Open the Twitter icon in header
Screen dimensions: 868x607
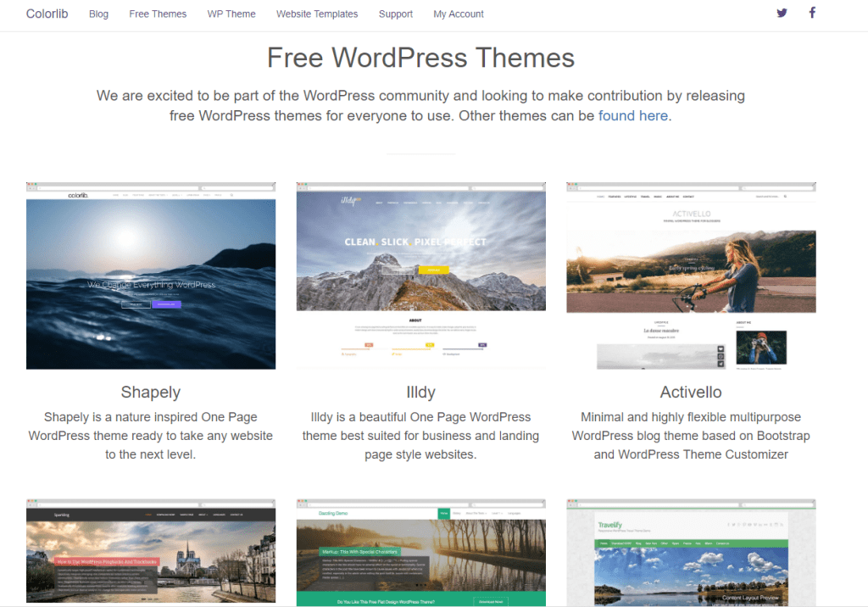pyautogui.click(x=782, y=13)
